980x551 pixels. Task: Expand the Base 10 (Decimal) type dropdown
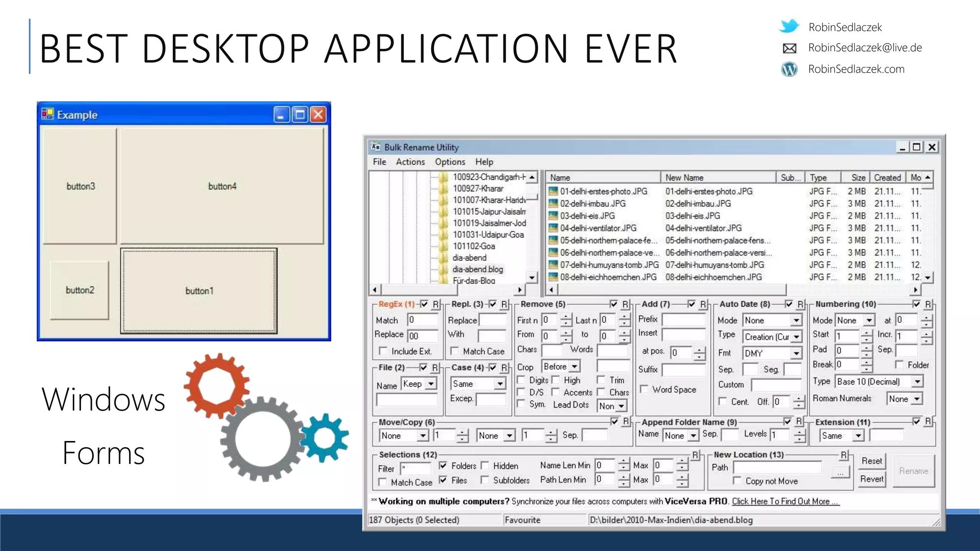(x=917, y=382)
